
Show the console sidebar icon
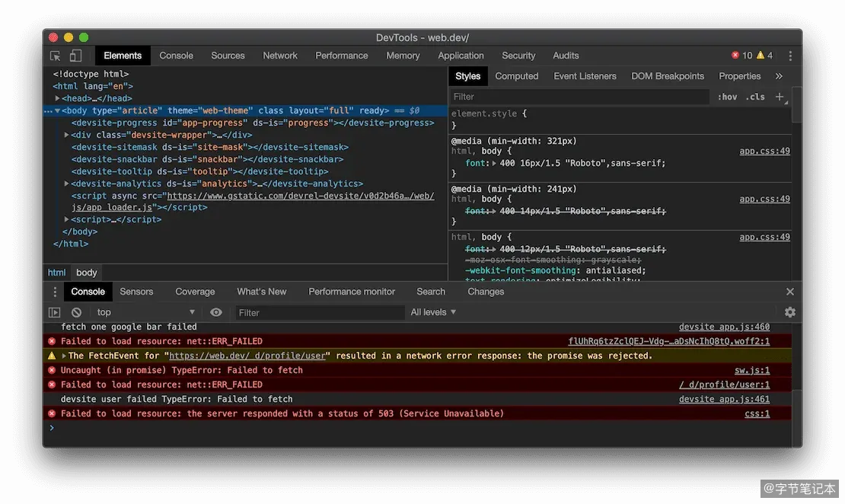tap(54, 312)
